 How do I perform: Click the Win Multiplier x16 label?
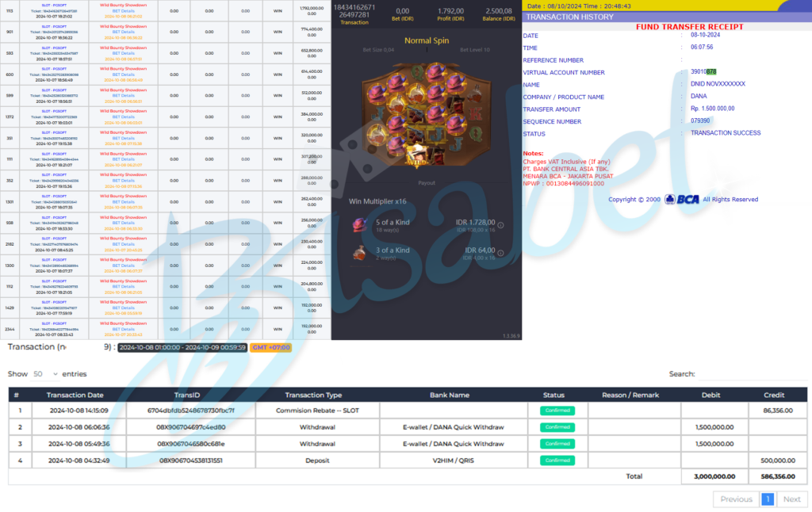(x=377, y=201)
